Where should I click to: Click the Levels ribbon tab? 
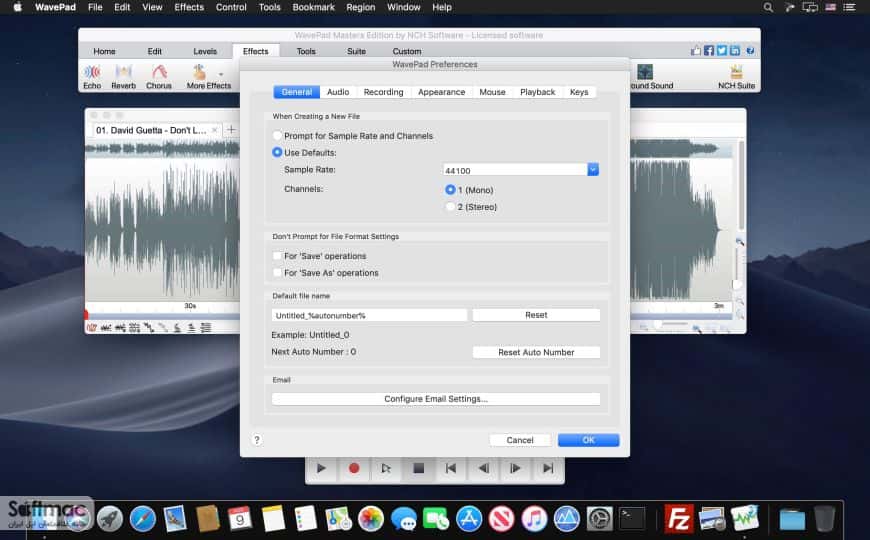coord(205,51)
